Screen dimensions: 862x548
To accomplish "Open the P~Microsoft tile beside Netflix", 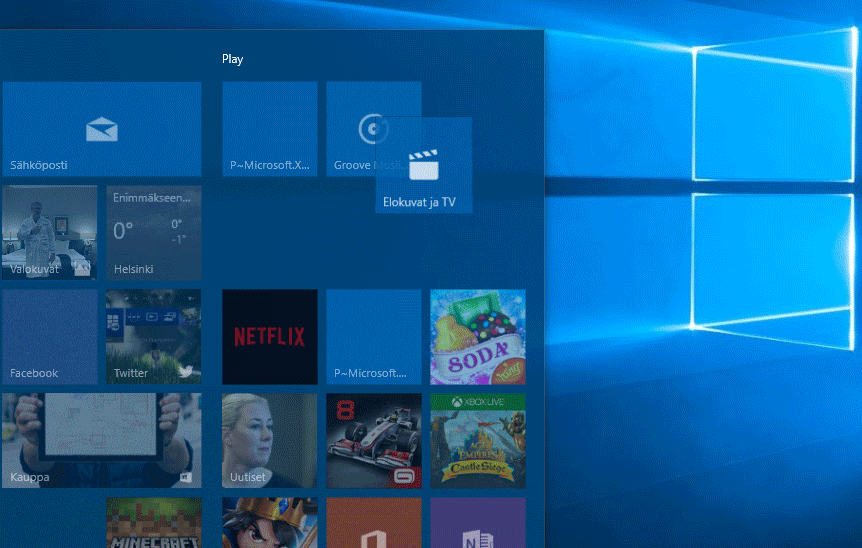I will pos(374,337).
